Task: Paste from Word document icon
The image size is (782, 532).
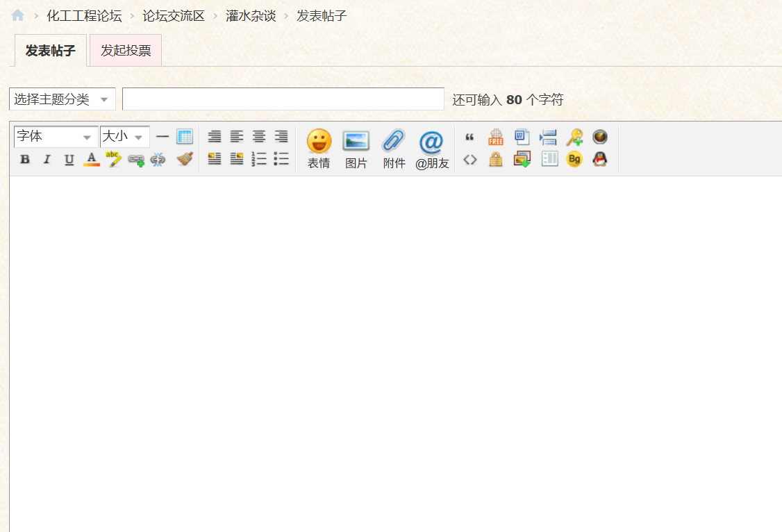Action: [522, 137]
